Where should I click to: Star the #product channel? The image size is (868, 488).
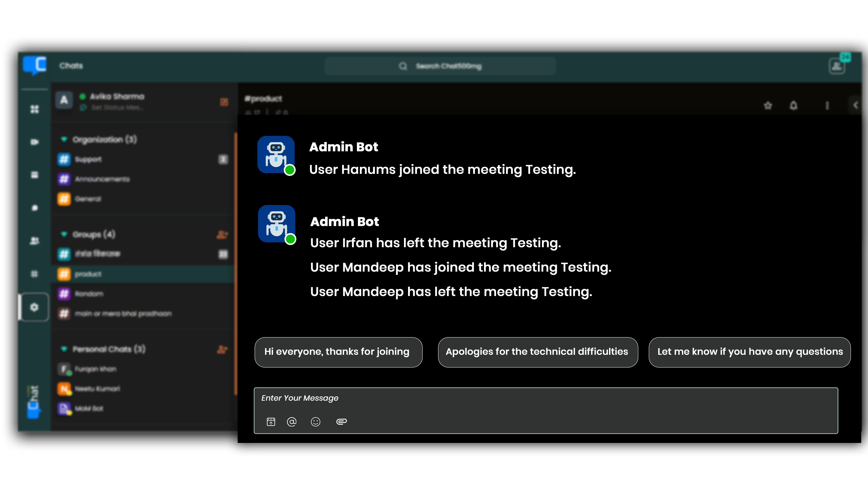(768, 105)
